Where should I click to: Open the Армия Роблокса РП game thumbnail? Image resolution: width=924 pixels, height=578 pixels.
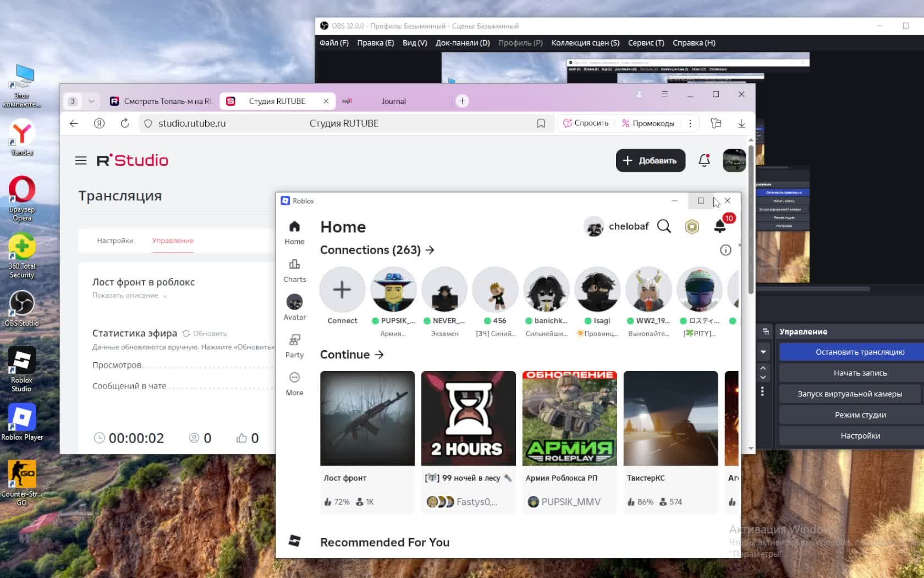click(570, 418)
